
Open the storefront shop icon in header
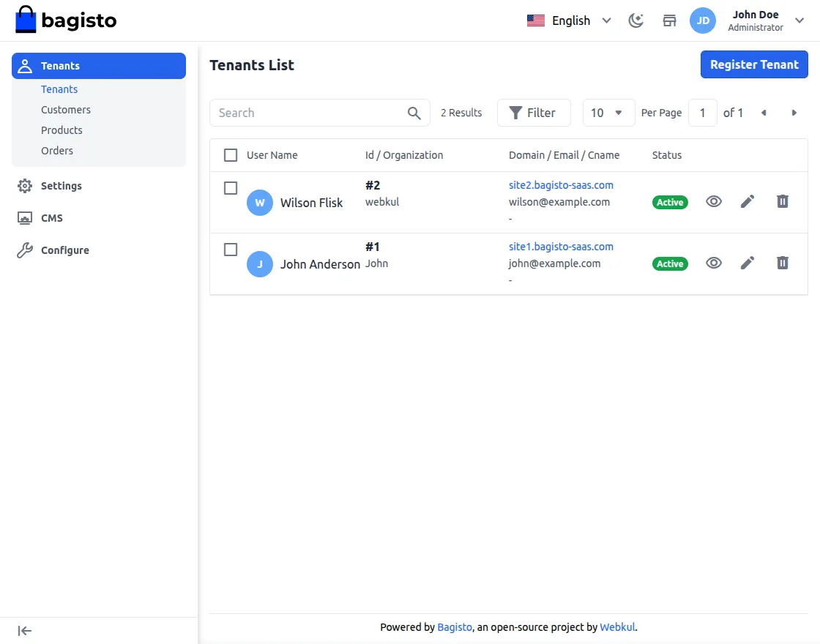click(x=669, y=20)
